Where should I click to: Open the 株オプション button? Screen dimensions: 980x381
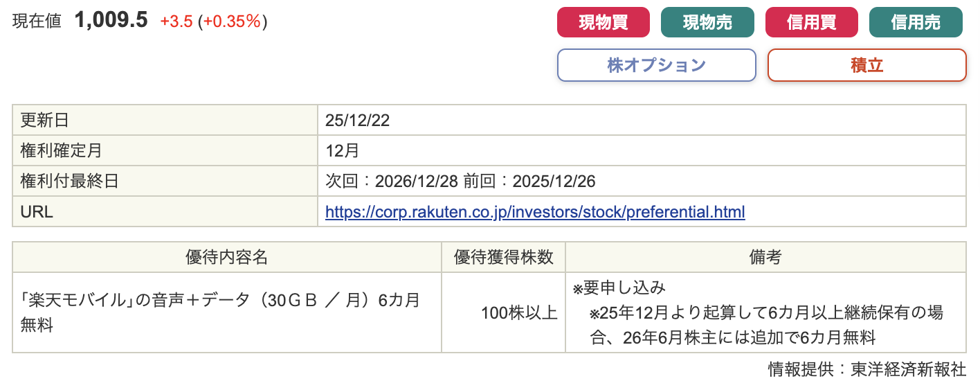[656, 65]
